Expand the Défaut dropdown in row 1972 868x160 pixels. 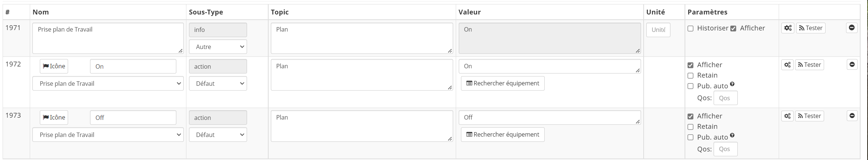coord(218,84)
